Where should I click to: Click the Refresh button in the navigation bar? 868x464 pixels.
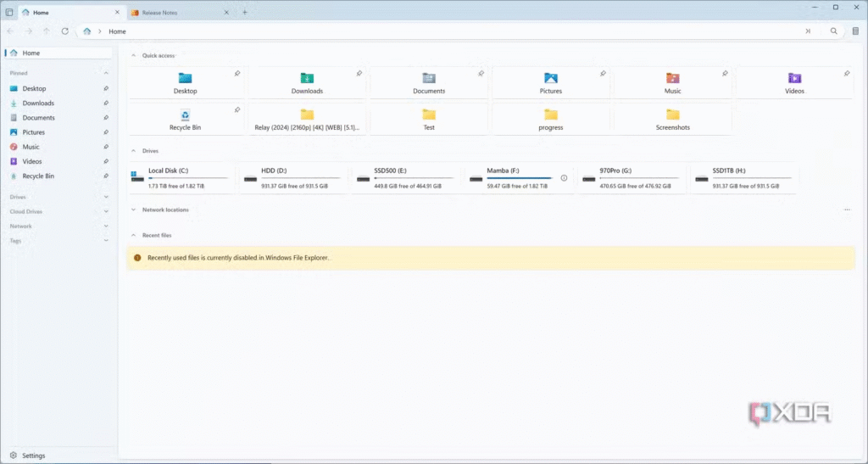coord(64,31)
